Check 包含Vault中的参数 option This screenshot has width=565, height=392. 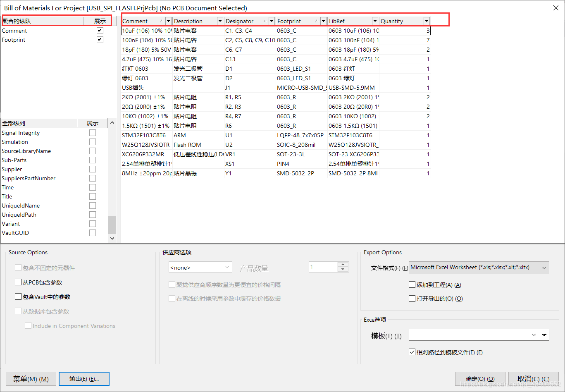(x=18, y=297)
